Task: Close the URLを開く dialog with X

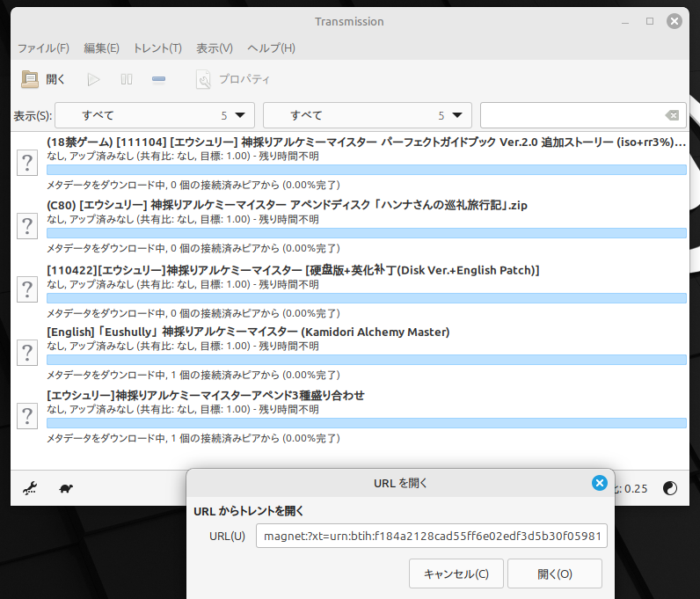Action: pyautogui.click(x=599, y=483)
